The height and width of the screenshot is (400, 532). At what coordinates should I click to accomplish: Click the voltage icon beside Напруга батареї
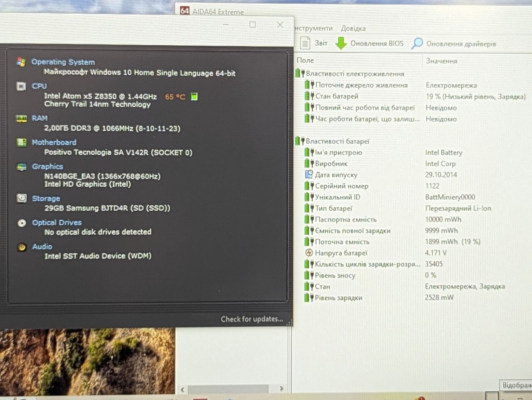[x=309, y=253]
